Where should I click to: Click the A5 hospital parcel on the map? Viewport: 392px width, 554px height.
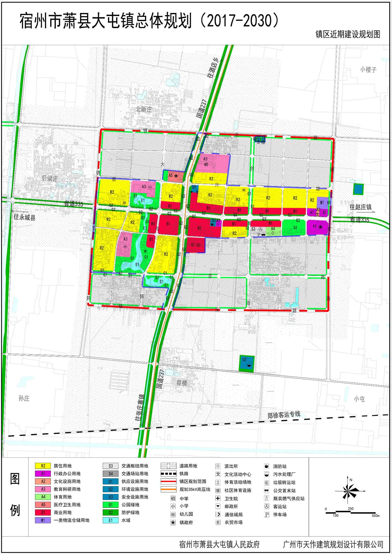tap(174, 176)
